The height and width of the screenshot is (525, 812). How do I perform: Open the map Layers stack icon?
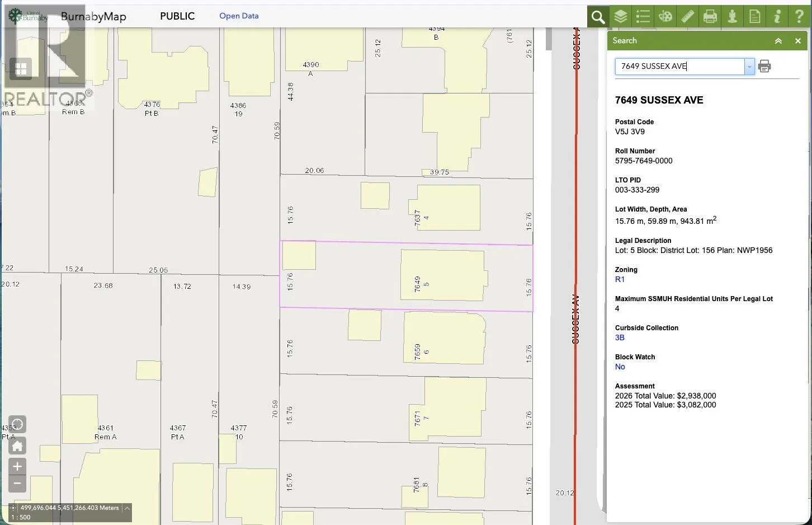620,17
